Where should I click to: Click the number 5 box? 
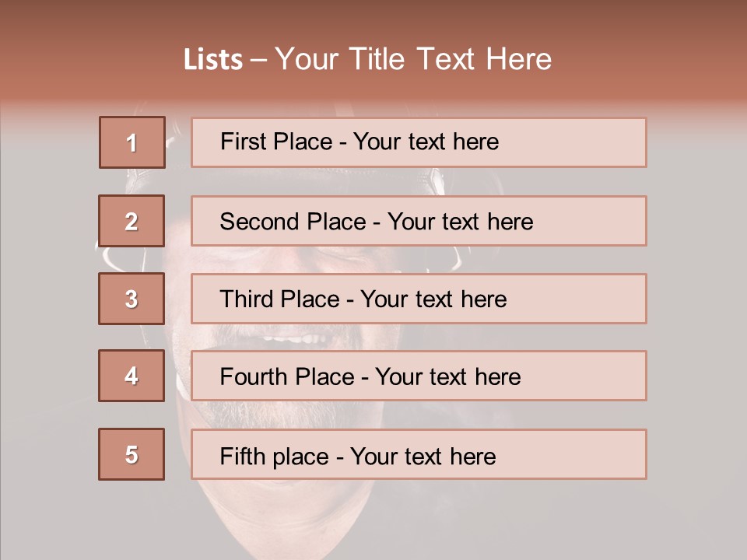click(x=132, y=454)
